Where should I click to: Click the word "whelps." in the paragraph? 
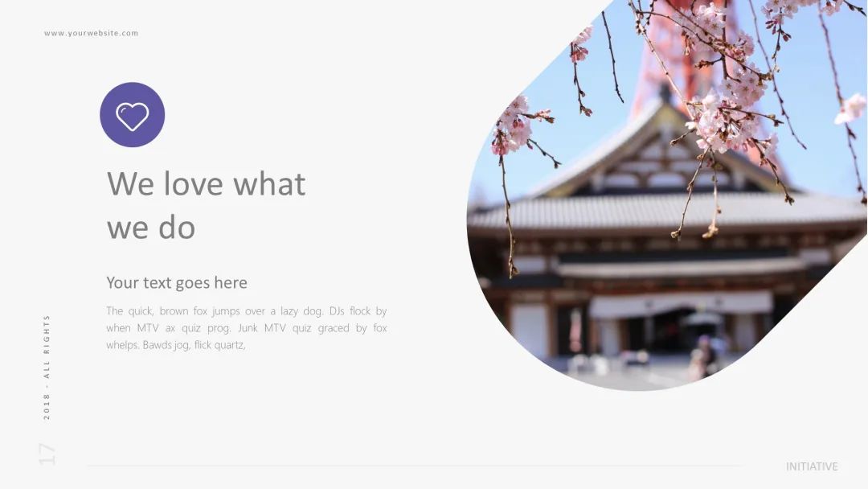coord(122,345)
